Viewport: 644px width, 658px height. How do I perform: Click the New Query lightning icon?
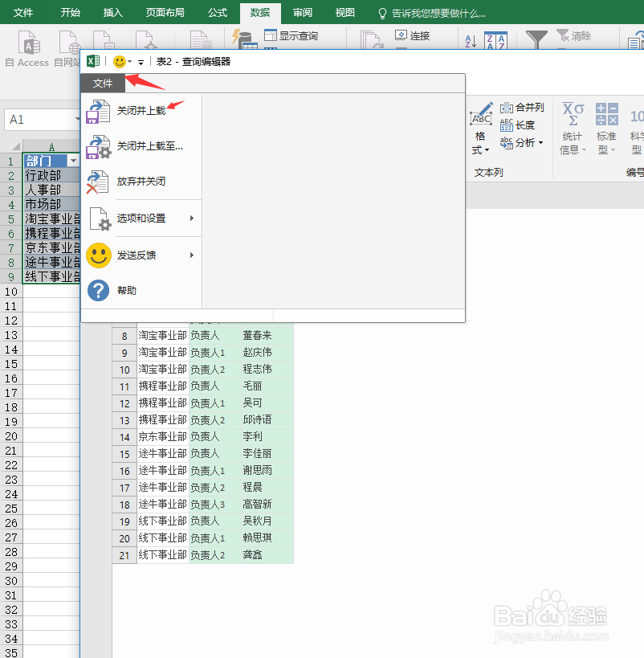(x=244, y=39)
